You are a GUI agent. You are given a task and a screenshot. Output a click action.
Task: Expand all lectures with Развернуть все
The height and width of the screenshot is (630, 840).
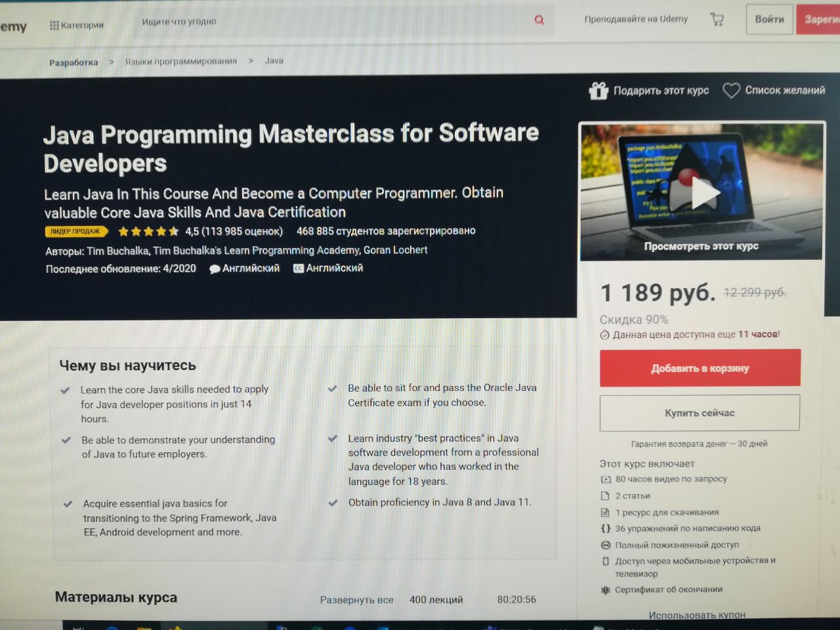click(x=356, y=600)
